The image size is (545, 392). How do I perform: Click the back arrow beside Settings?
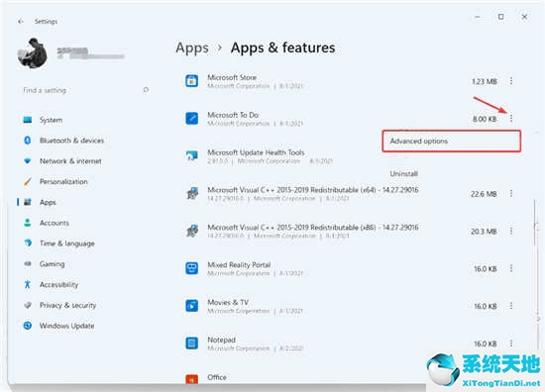click(x=21, y=21)
